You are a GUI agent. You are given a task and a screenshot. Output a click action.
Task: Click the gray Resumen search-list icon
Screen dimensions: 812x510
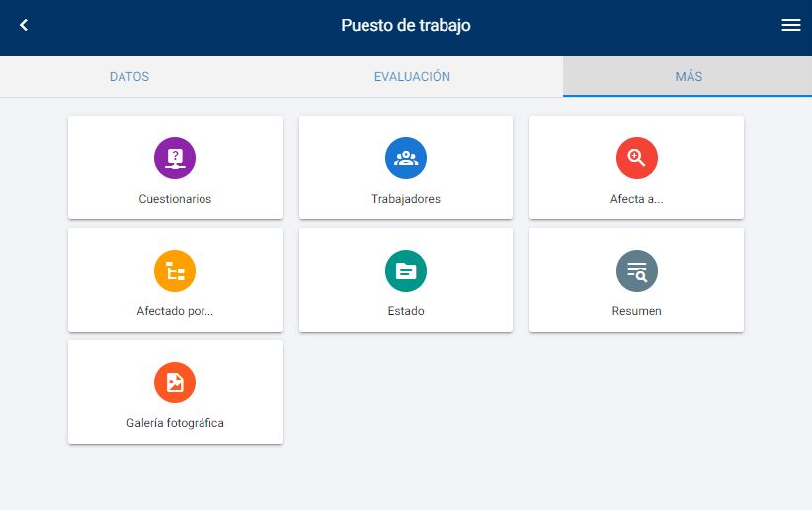637,270
